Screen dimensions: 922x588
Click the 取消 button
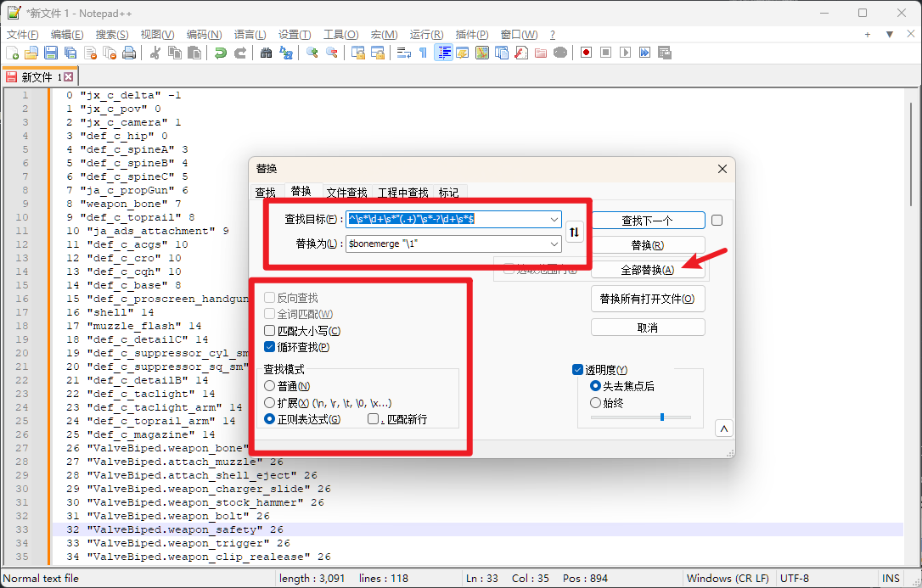[x=648, y=328]
